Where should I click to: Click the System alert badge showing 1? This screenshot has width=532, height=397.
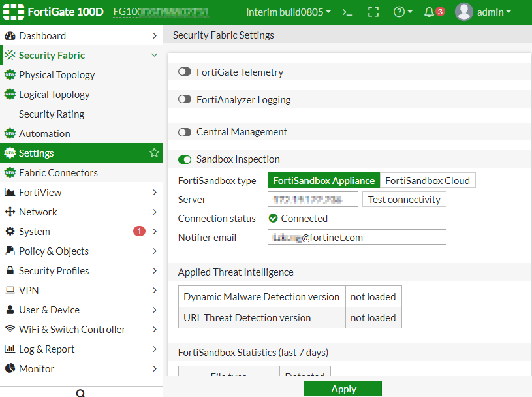coord(139,231)
